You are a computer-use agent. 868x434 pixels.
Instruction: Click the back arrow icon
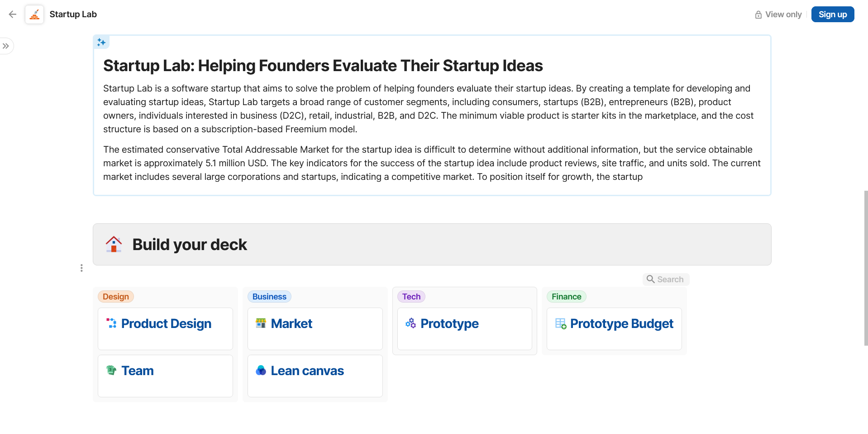13,14
